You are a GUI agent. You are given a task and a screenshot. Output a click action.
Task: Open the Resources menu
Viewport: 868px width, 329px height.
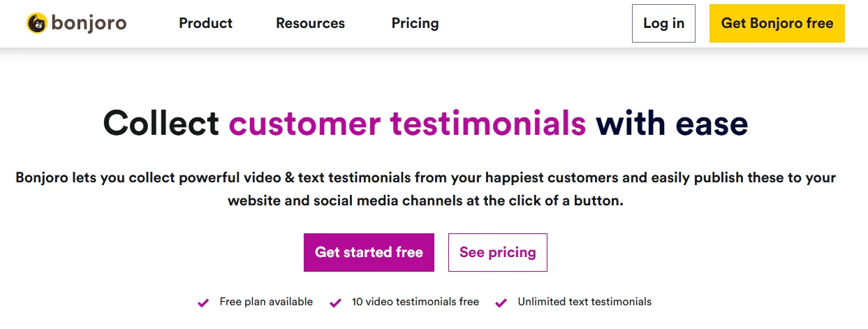(x=310, y=23)
